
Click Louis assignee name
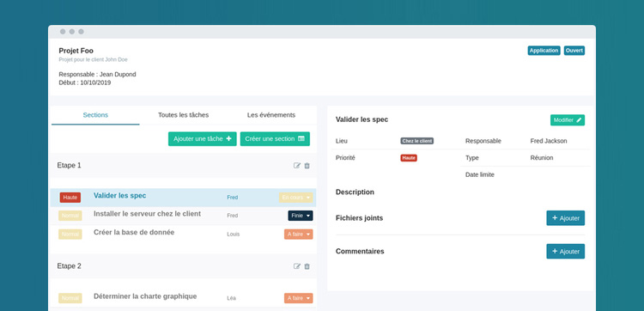[x=234, y=235]
